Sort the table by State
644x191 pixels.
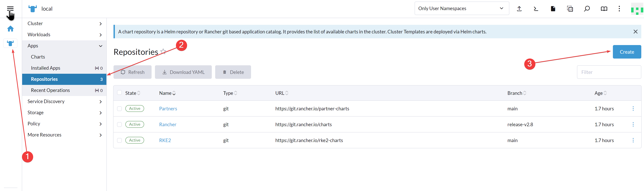click(133, 93)
